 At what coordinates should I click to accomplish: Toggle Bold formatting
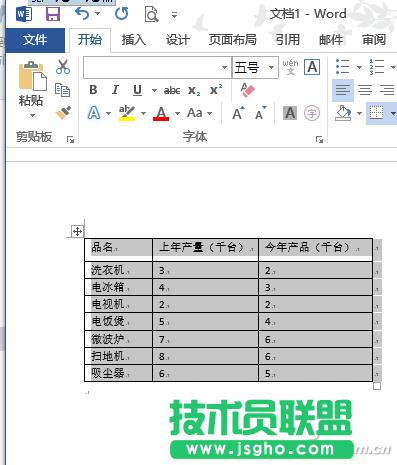(93, 90)
